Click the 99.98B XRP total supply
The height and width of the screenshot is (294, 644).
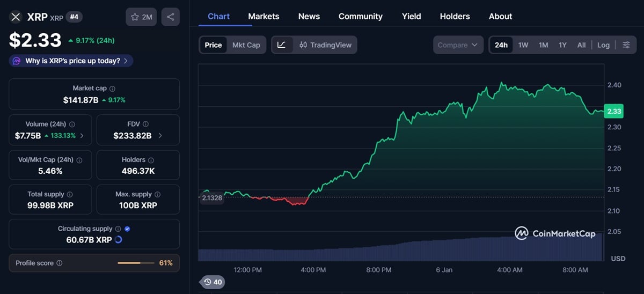coord(50,205)
